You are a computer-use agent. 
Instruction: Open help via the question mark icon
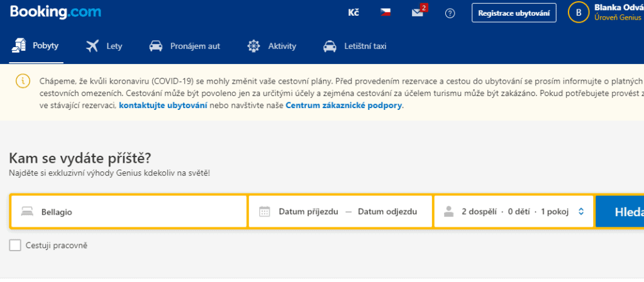[450, 14]
